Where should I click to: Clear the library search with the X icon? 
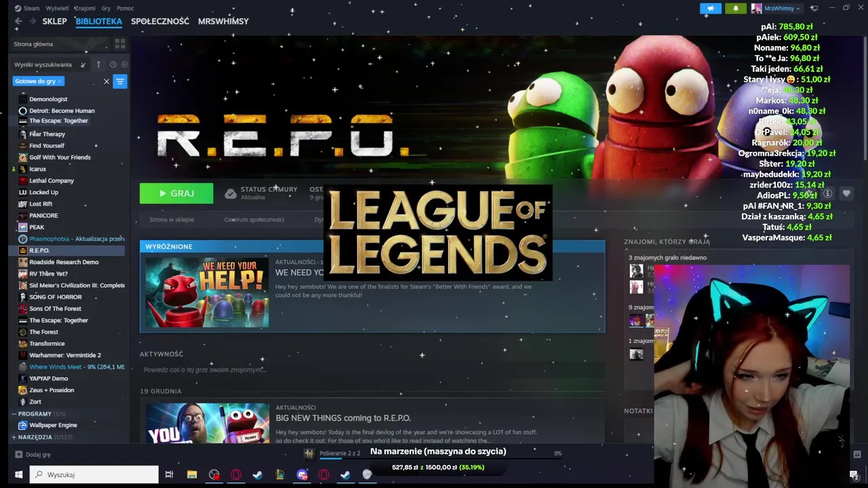[x=106, y=81]
